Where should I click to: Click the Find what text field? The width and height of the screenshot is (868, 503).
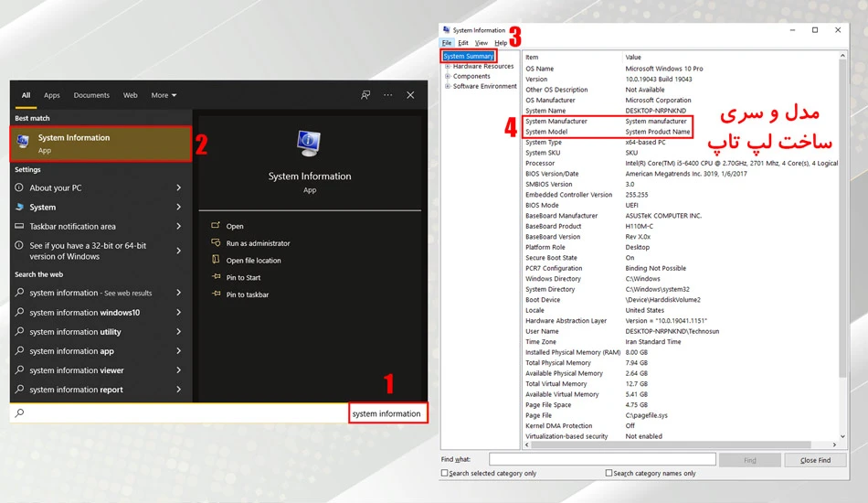click(x=602, y=459)
